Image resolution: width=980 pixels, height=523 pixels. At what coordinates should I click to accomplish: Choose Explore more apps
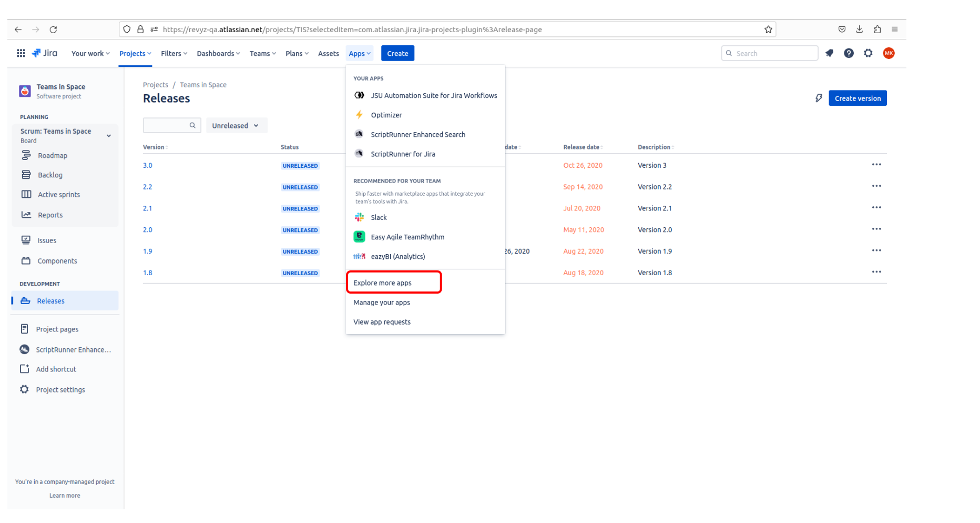[425, 283]
